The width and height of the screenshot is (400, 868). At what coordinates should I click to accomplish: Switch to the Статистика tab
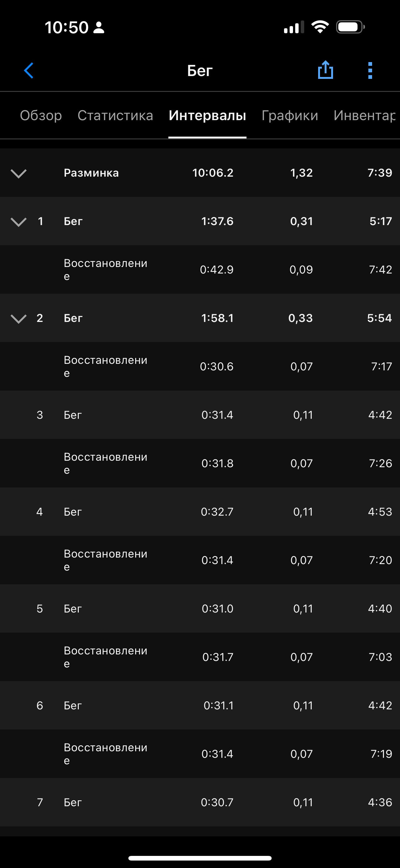tap(115, 115)
